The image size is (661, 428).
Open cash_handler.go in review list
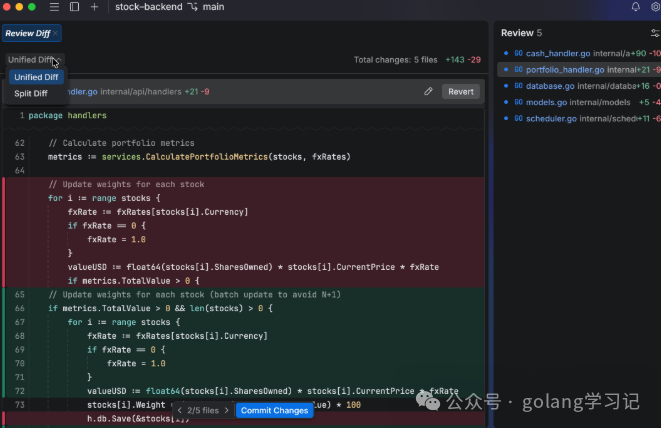click(579, 53)
